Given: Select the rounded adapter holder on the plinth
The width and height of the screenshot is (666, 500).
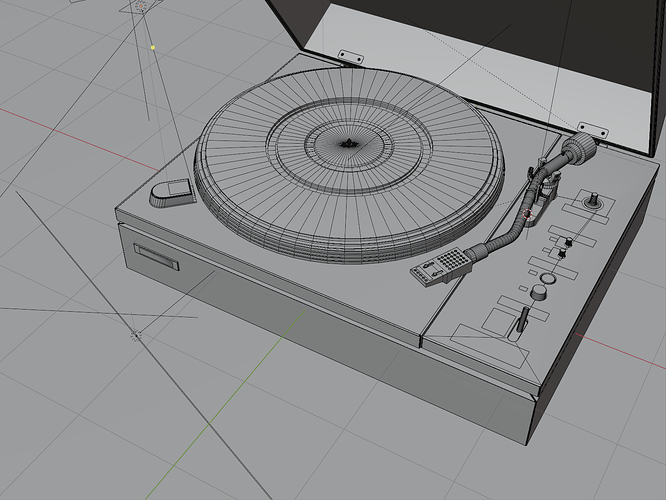Looking at the screenshot, I should click(171, 193).
